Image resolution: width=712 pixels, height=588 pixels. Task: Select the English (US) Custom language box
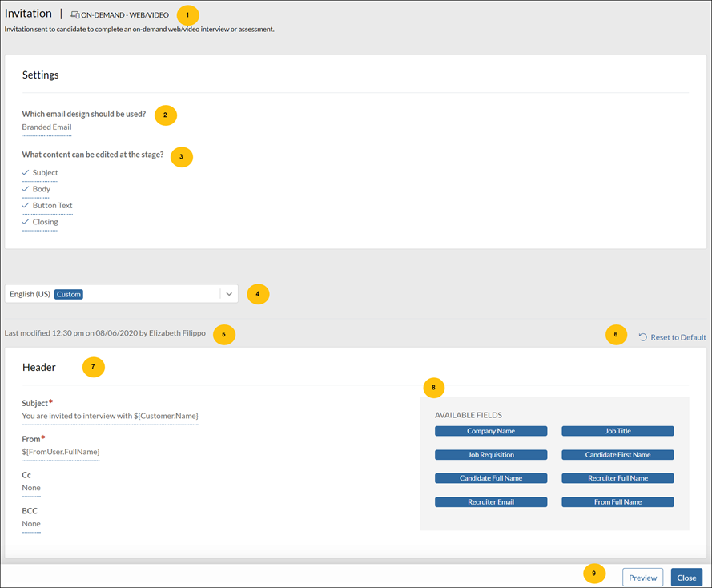pyautogui.click(x=112, y=294)
